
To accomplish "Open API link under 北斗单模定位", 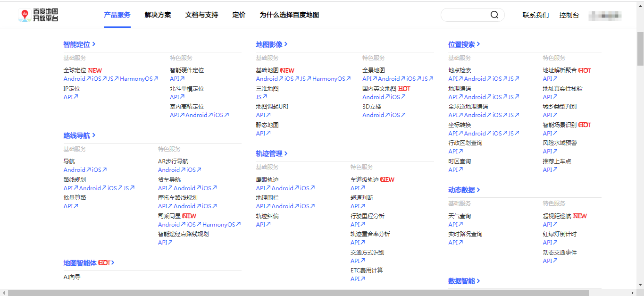I will 177,97.
